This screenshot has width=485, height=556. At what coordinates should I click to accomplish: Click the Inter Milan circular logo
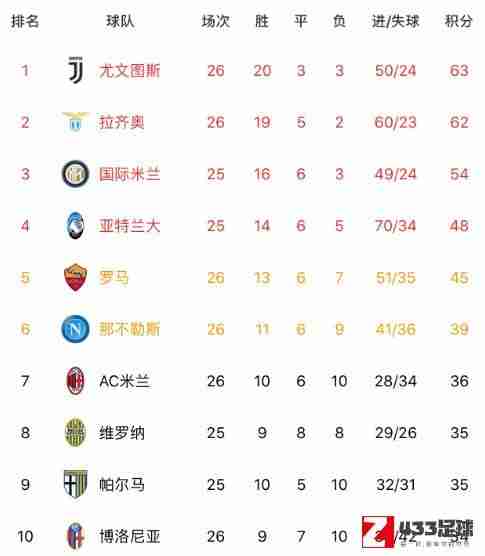[76, 174]
